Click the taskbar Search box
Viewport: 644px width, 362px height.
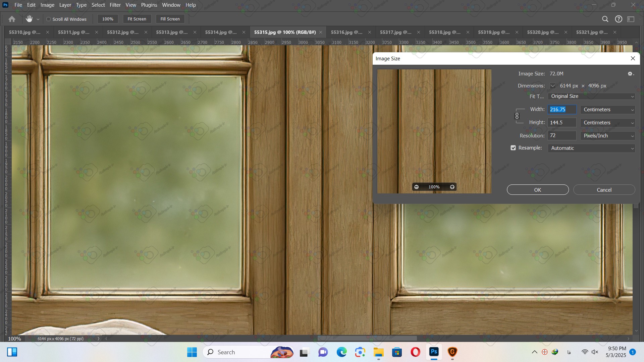[248, 352]
